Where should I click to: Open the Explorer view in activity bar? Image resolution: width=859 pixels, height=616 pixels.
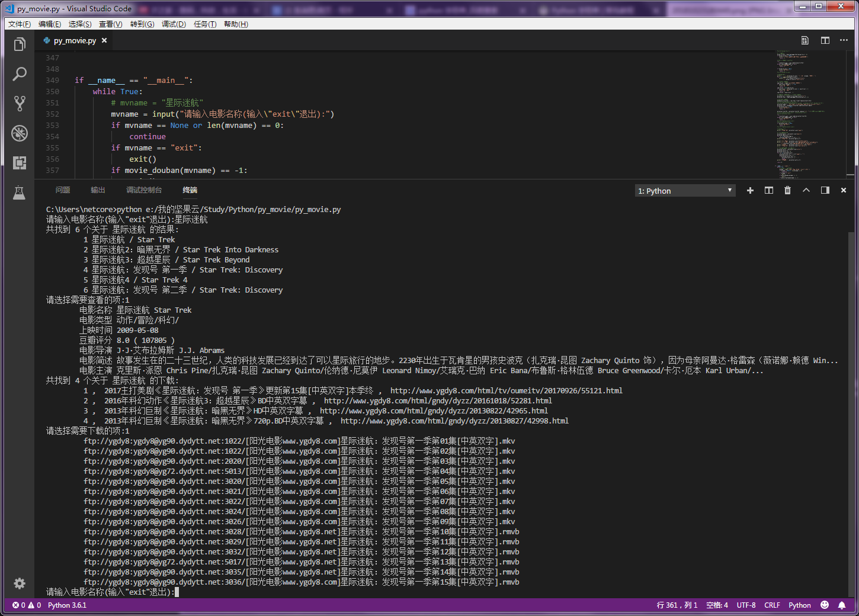click(x=20, y=44)
